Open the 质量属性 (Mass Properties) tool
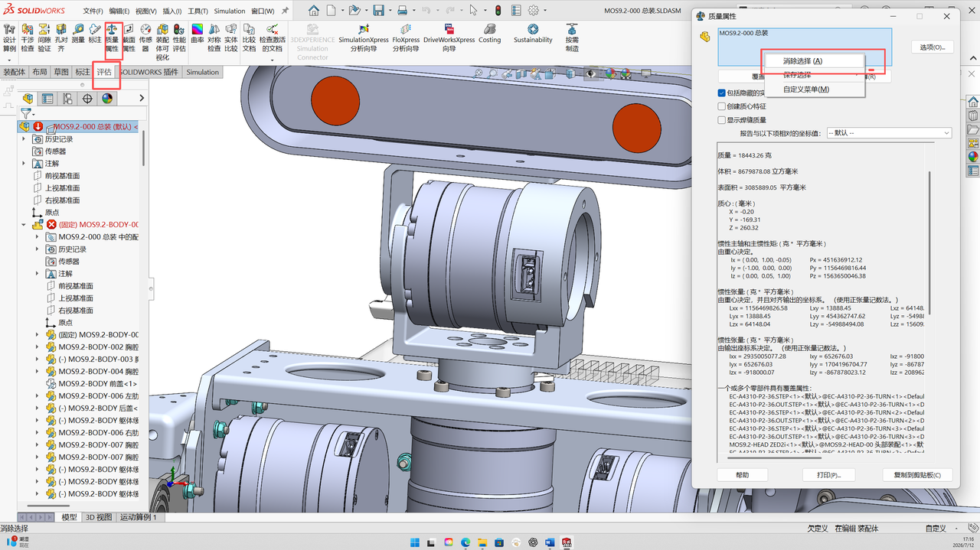This screenshot has height=550, width=980. 112,38
